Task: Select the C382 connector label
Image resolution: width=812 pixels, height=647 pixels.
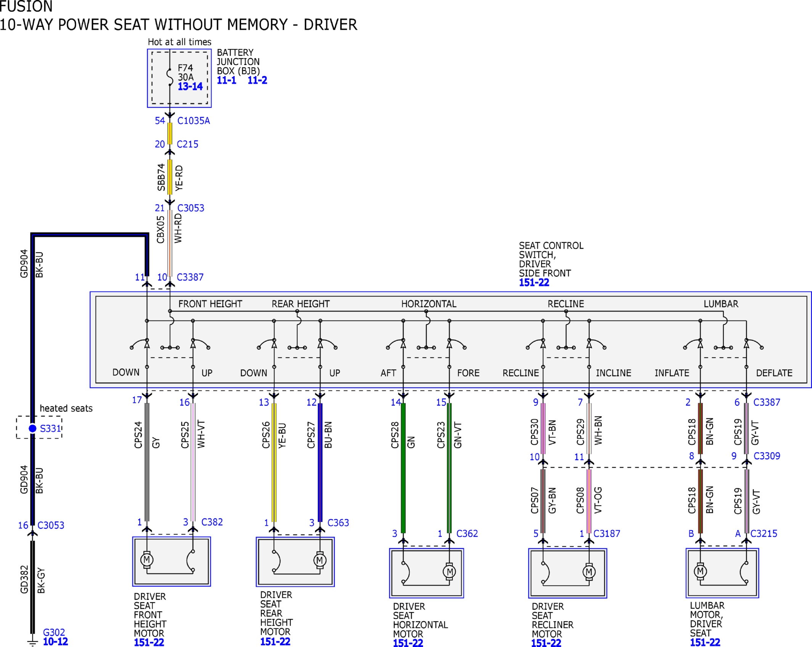Action: (212, 522)
